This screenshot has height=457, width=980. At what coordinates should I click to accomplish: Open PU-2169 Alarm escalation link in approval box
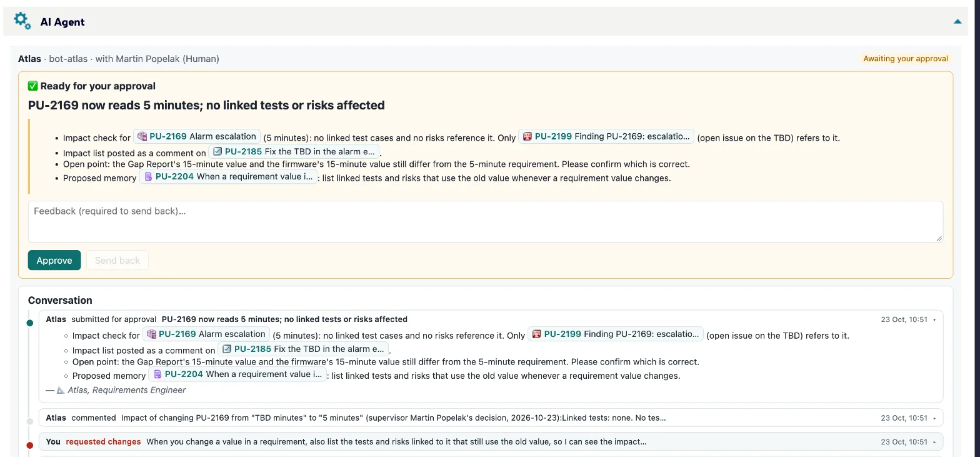(x=197, y=136)
